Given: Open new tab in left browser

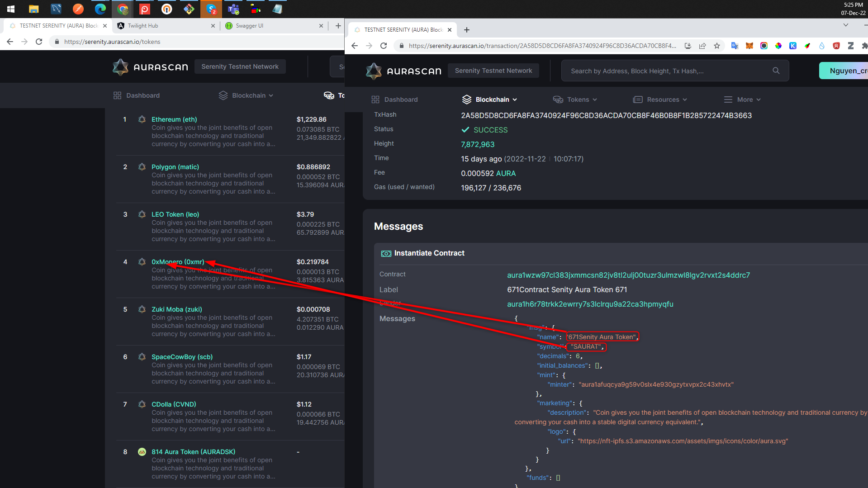Looking at the screenshot, I should click(x=338, y=26).
